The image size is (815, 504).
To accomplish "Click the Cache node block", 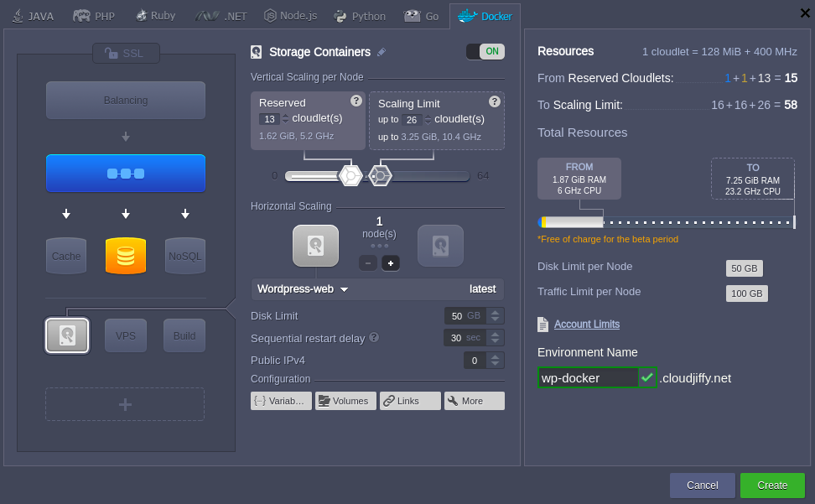I will tap(66, 256).
